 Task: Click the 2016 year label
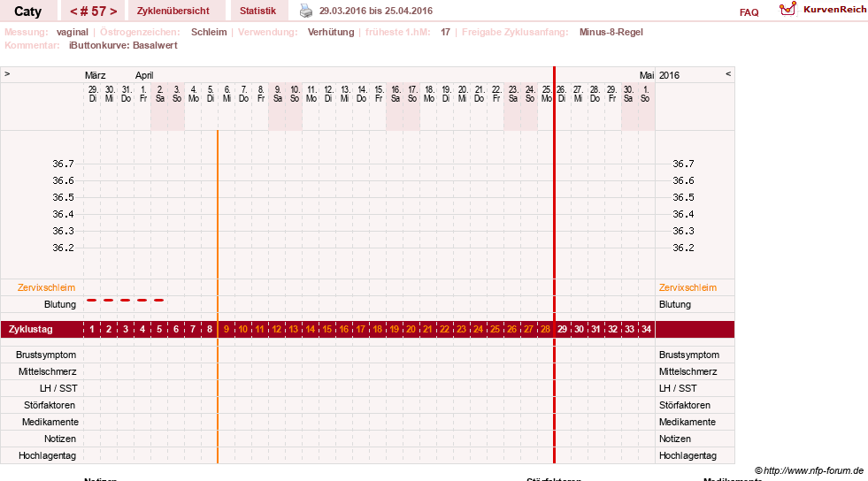click(669, 75)
